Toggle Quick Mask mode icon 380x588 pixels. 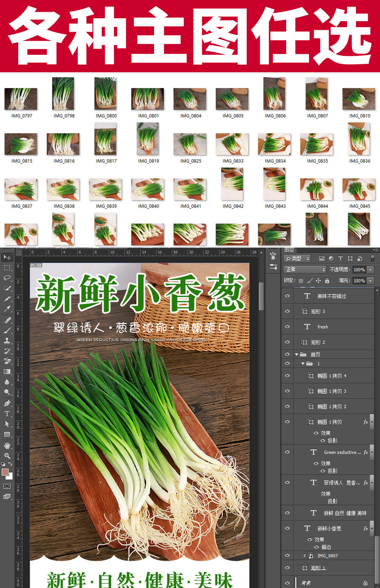click(x=7, y=486)
